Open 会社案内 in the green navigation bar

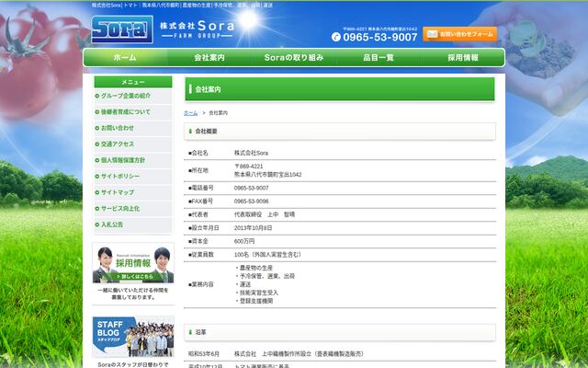coord(209,57)
